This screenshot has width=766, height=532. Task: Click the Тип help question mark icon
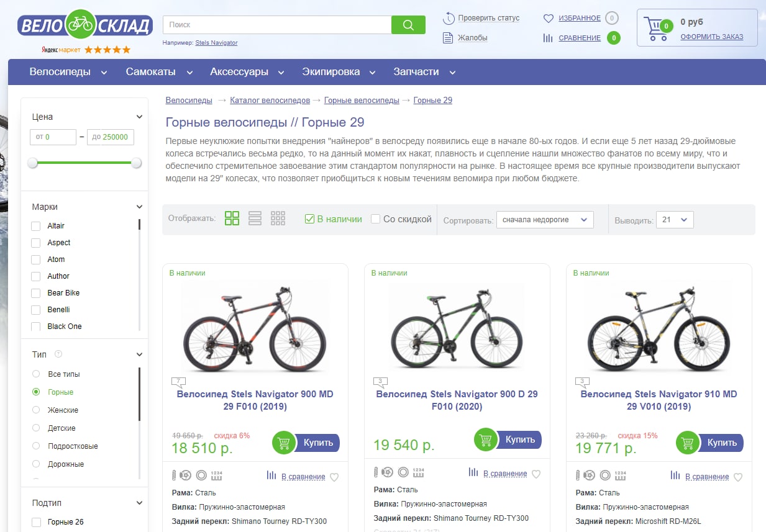click(x=58, y=354)
